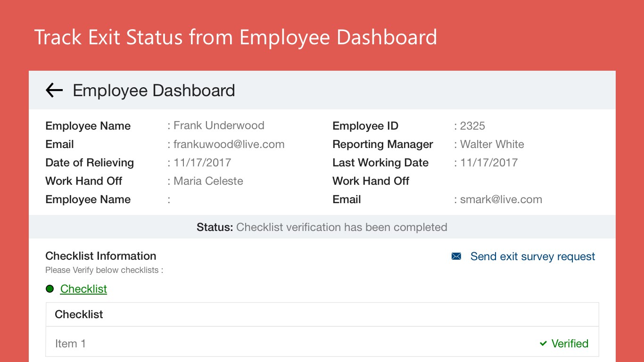Screen dimensions: 644x362
Task: Select the Checklist table header row
Action: pos(322,314)
